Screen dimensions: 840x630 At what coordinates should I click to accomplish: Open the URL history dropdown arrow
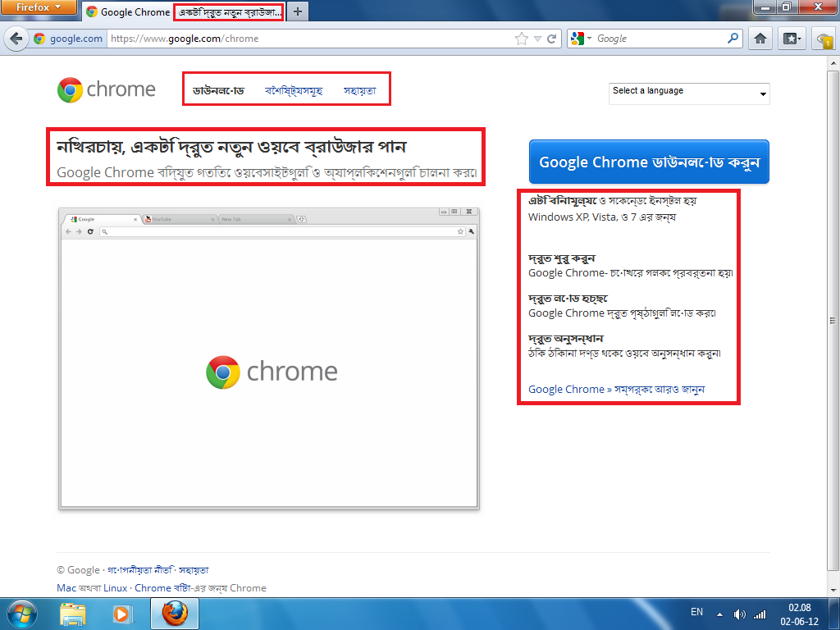[537, 39]
